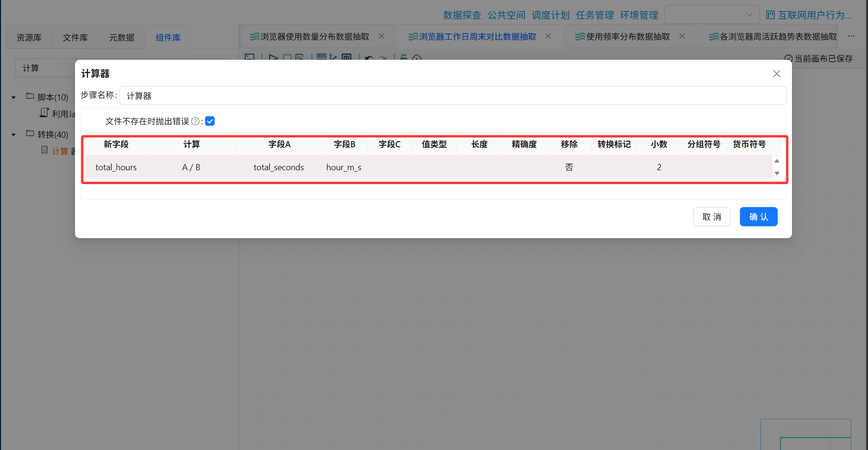Select the 转换(40) tree label
The image size is (868, 450).
pyautogui.click(x=53, y=134)
